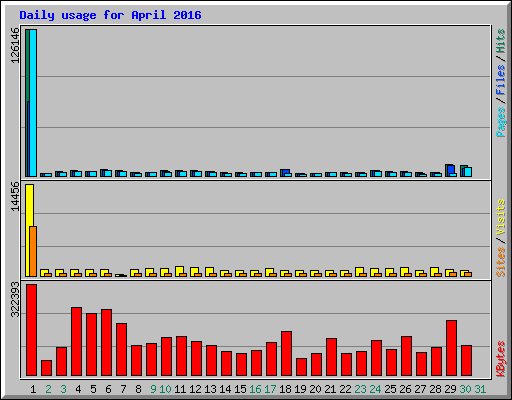Click the x-axis day label 5
Image resolution: width=512 pixels, height=400 pixels.
coord(93,389)
